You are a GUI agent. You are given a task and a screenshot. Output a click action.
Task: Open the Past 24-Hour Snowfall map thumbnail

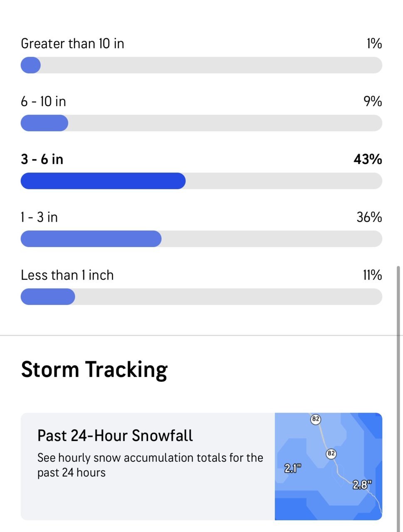point(329,466)
